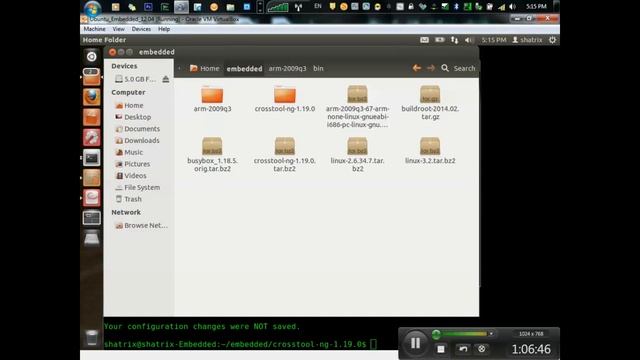640x360 pixels.
Task: Click the recorder cancel button
Action: click(482, 349)
